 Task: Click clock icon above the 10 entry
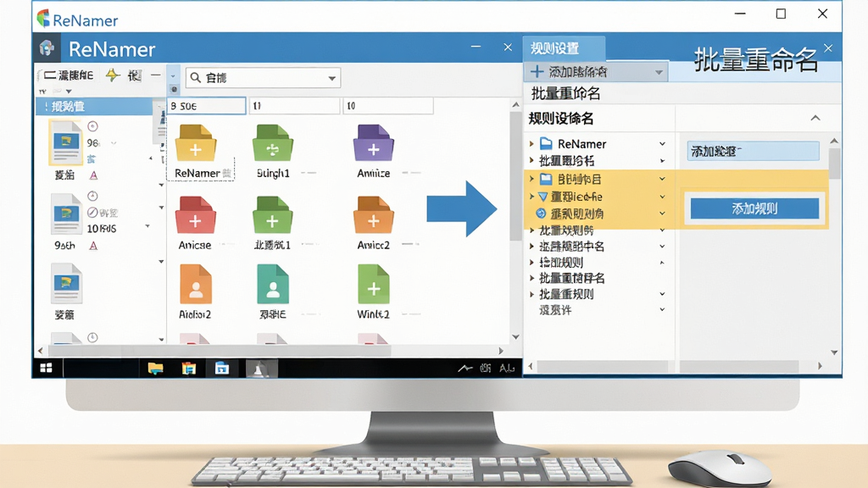point(92,196)
